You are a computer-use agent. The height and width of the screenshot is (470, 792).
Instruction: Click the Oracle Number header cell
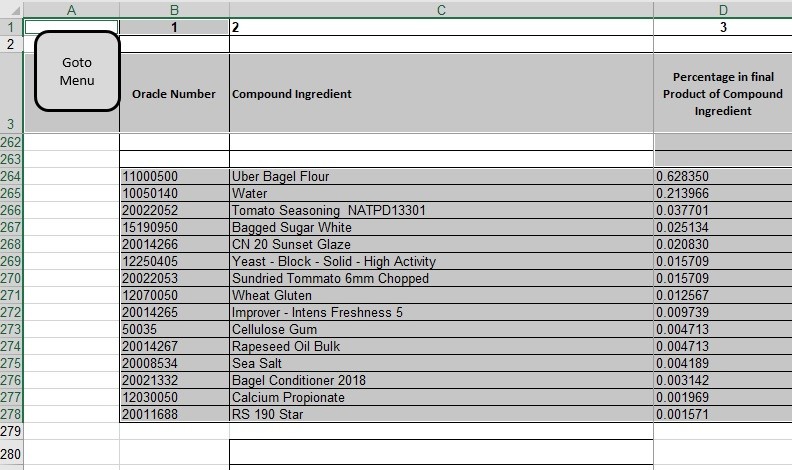pos(174,93)
